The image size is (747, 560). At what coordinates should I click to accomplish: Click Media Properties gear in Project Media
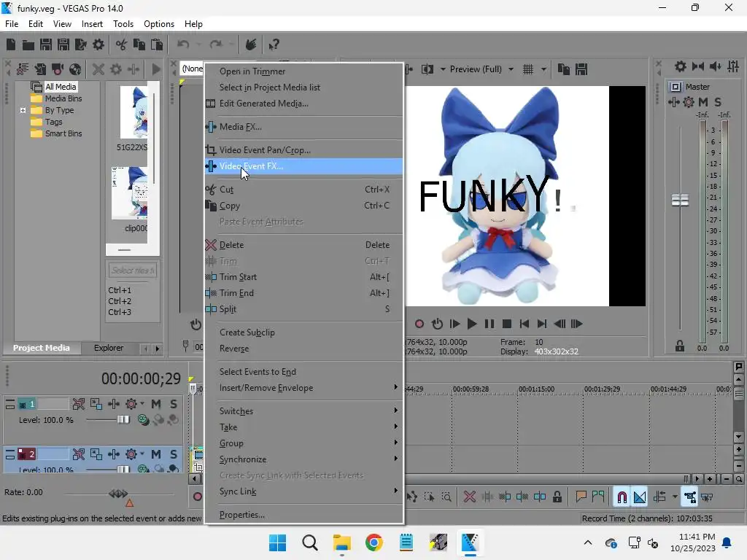pos(116,69)
